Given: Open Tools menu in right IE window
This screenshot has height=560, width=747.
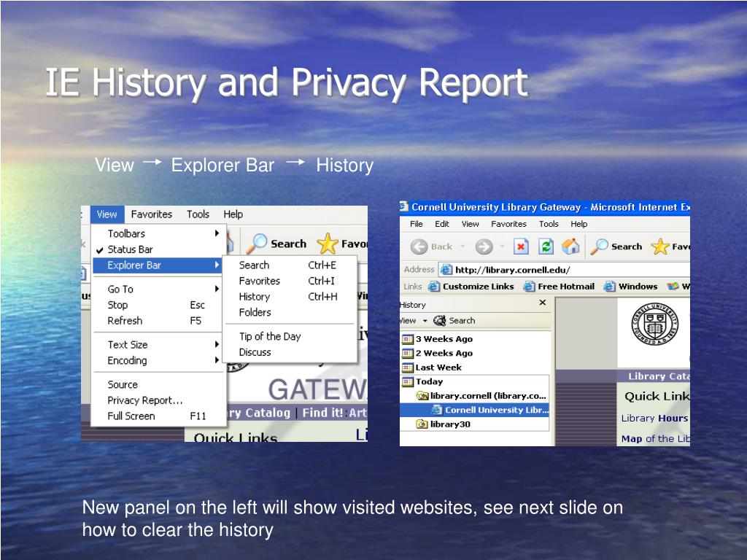Looking at the screenshot, I should point(549,224).
